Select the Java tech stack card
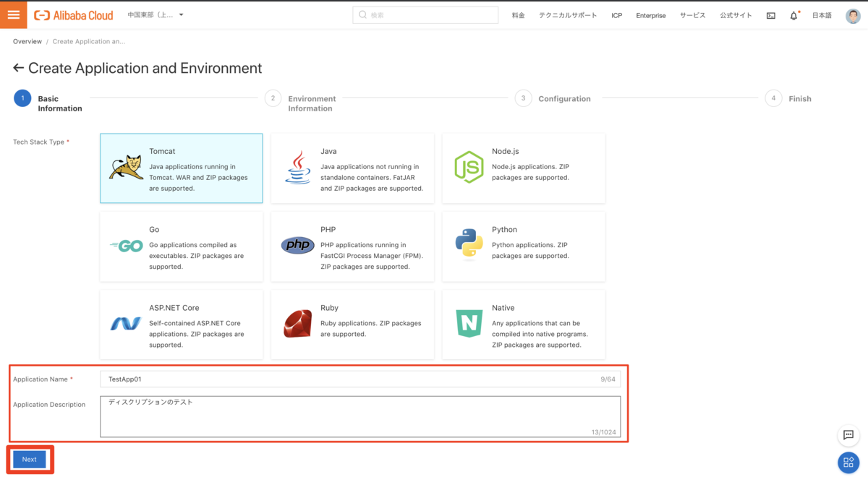The image size is (868, 482). [353, 168]
